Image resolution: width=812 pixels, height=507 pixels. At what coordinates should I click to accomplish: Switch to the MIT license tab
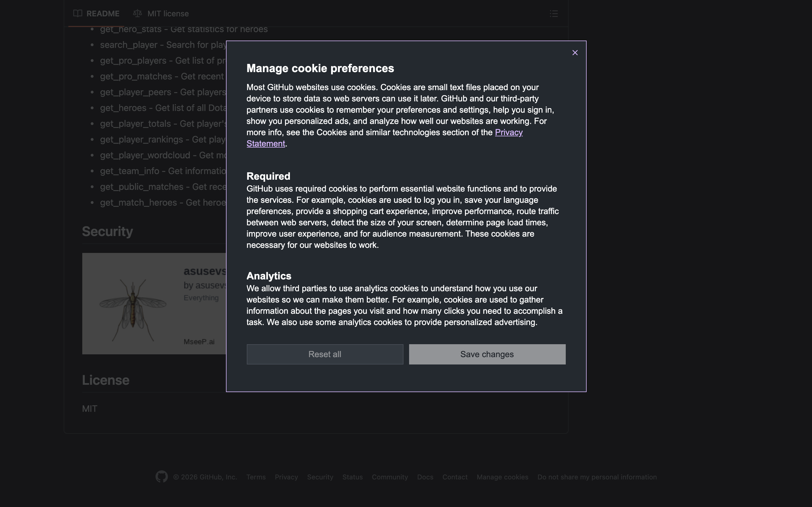pos(168,14)
